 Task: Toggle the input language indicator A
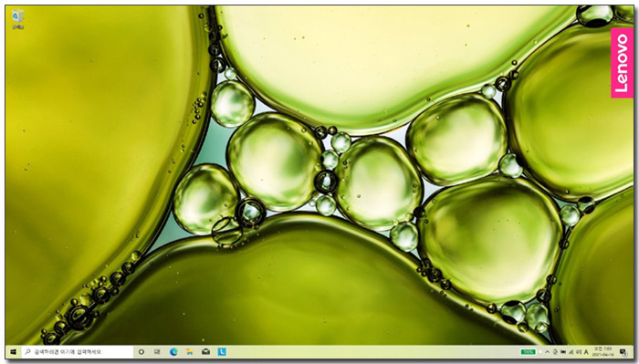(586, 352)
